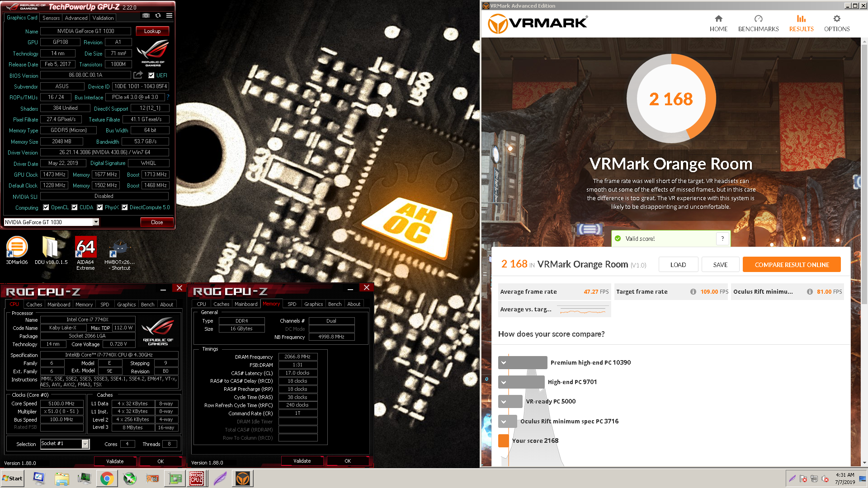This screenshot has width=868, height=488.
Task: Click the GPU Name field in GPU-Z
Action: [86, 31]
